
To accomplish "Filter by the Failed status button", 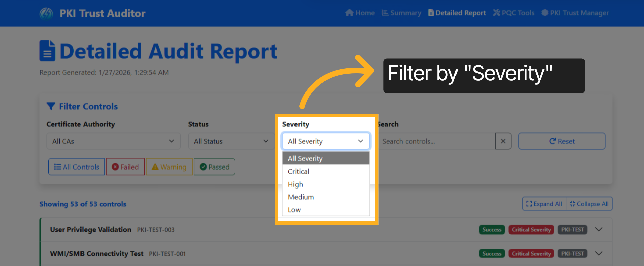I will (125, 167).
